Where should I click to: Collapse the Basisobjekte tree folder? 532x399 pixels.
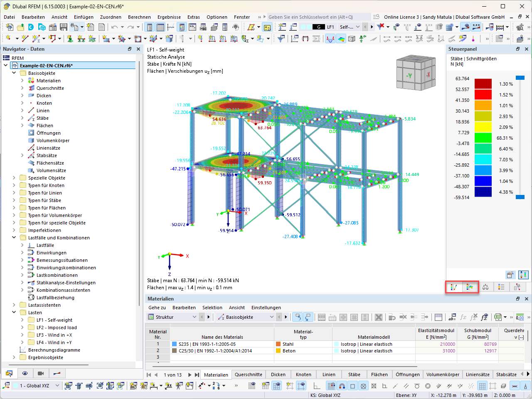click(14, 73)
